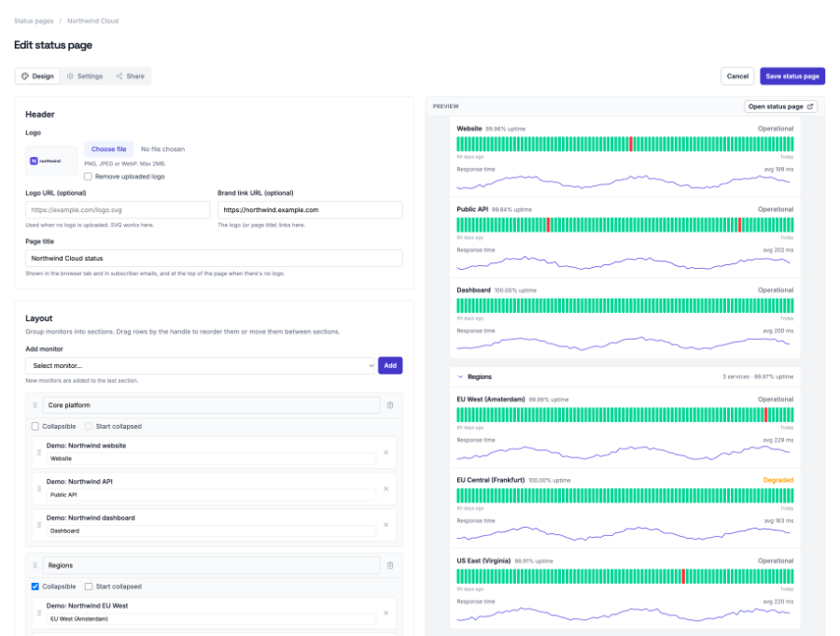Open the Design tab
Image resolution: width=840 pixels, height=636 pixels.
click(37, 77)
